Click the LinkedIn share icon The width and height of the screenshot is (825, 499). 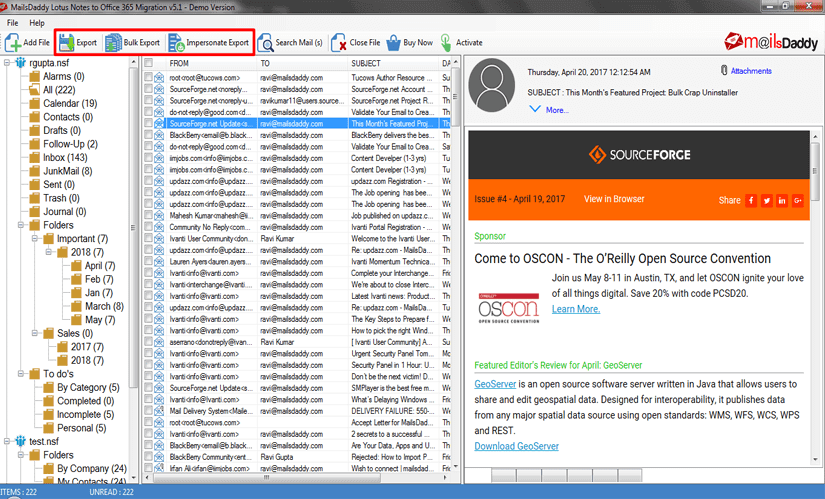click(782, 201)
